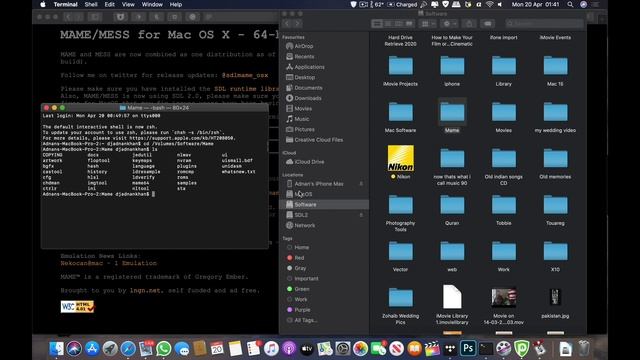Open Photoshop from the Dock
The width and height of the screenshot is (640, 360).
pyautogui.click(x=468, y=349)
